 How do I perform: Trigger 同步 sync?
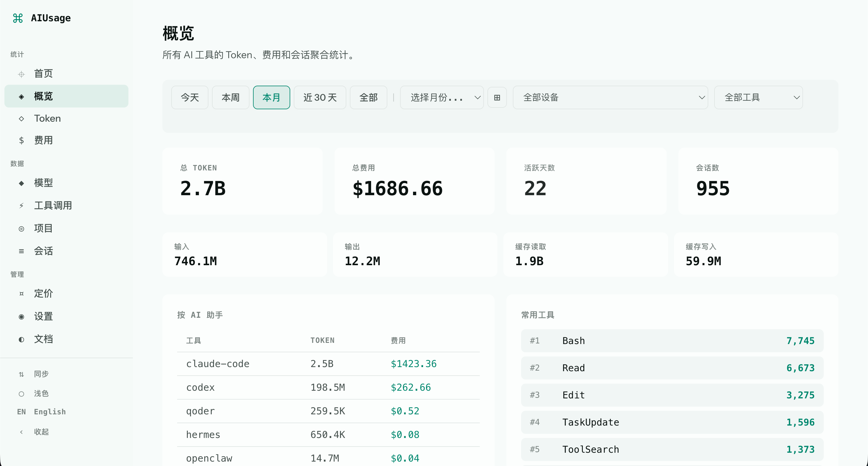[66, 374]
